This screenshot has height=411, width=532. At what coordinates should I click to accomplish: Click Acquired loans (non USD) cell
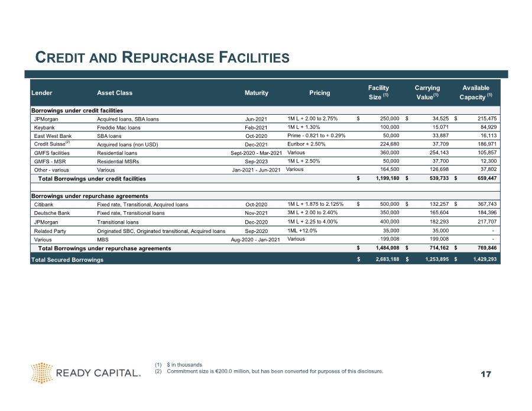(x=128, y=144)
